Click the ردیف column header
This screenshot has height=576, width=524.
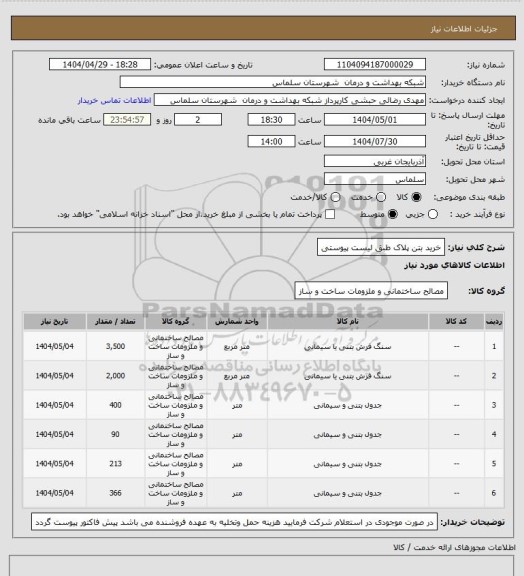coord(494,321)
